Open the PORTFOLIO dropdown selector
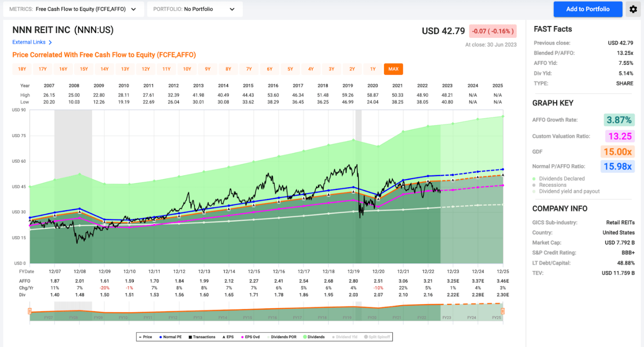The height and width of the screenshot is (347, 644). tap(195, 9)
